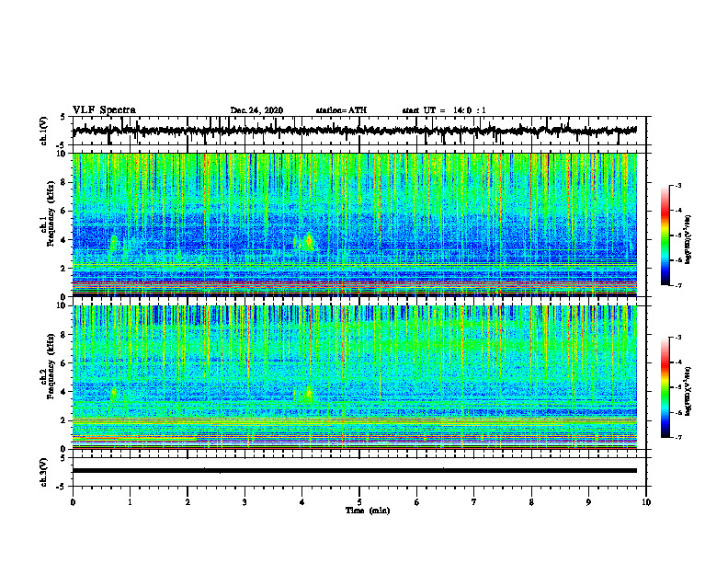Click the ch.2 emission burst near 4 minutes

pyautogui.click(x=308, y=394)
